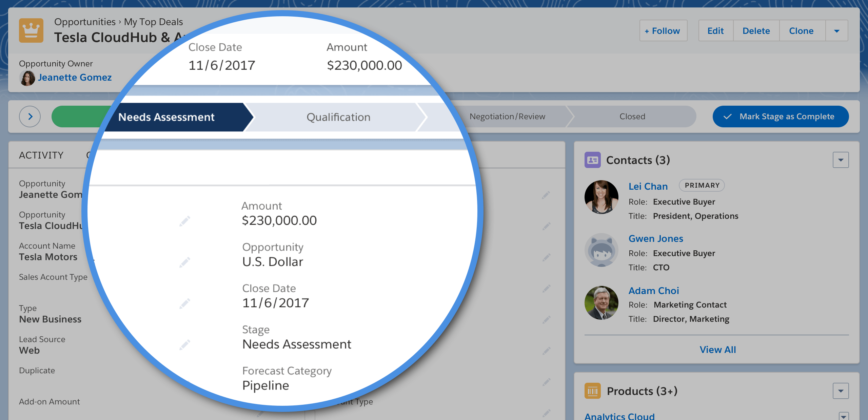Viewport: 868px width, 420px height.
Task: Edit the Close Date pencil icon
Action: tap(184, 304)
